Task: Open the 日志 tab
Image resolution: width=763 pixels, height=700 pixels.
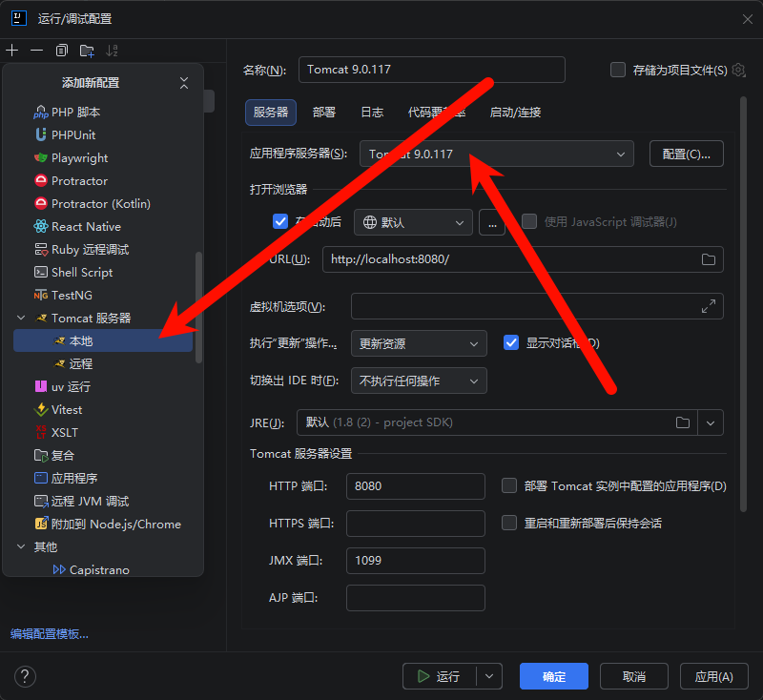Action: tap(372, 113)
